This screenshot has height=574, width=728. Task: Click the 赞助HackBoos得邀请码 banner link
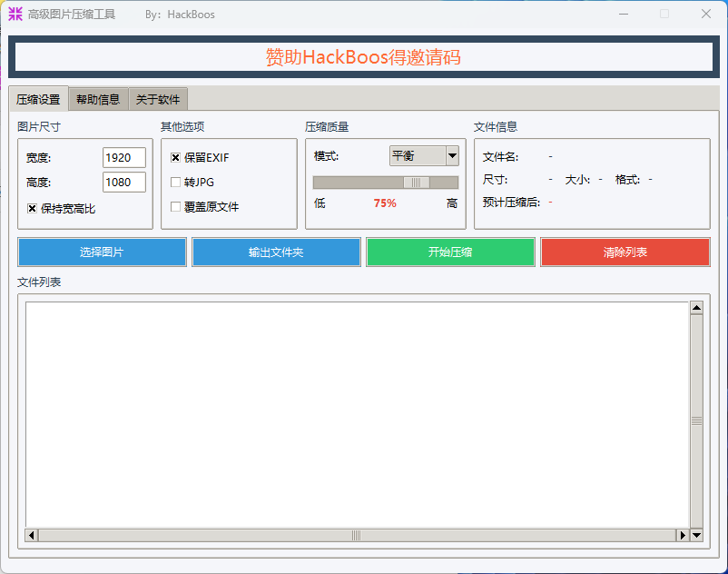click(x=363, y=56)
